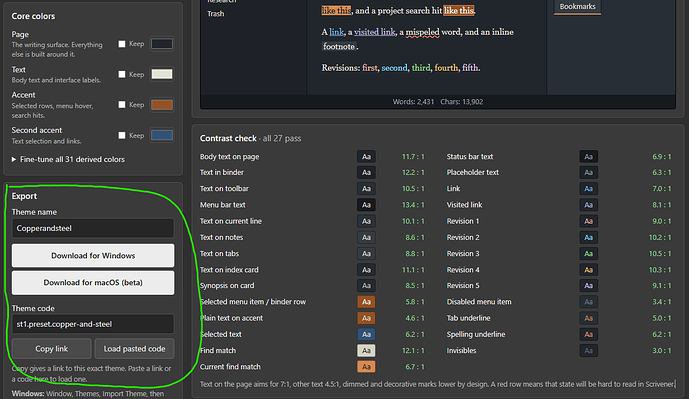Click the 'Core colors' heading
The image size is (689, 399).
coord(33,16)
